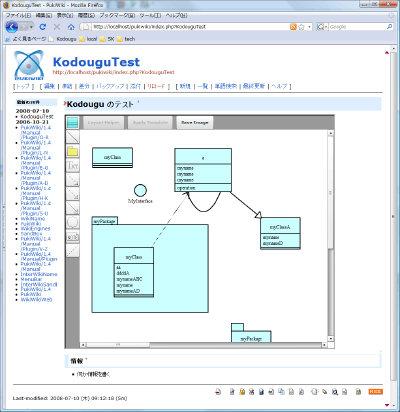Click the Firefox home button
Image resolution: width=400 pixels, height=412 pixels.
pyautogui.click(x=71, y=27)
